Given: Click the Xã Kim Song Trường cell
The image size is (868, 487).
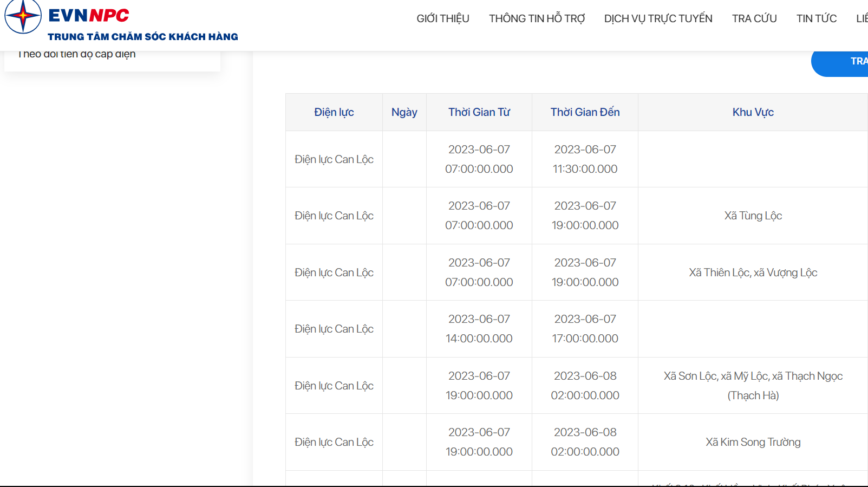Looking at the screenshot, I should pyautogui.click(x=753, y=442).
